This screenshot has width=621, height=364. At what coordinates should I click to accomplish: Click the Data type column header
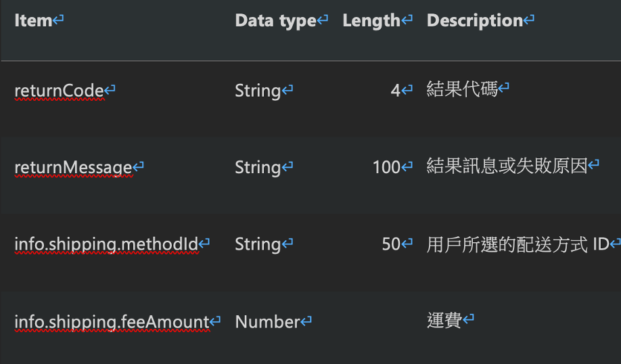275,22
